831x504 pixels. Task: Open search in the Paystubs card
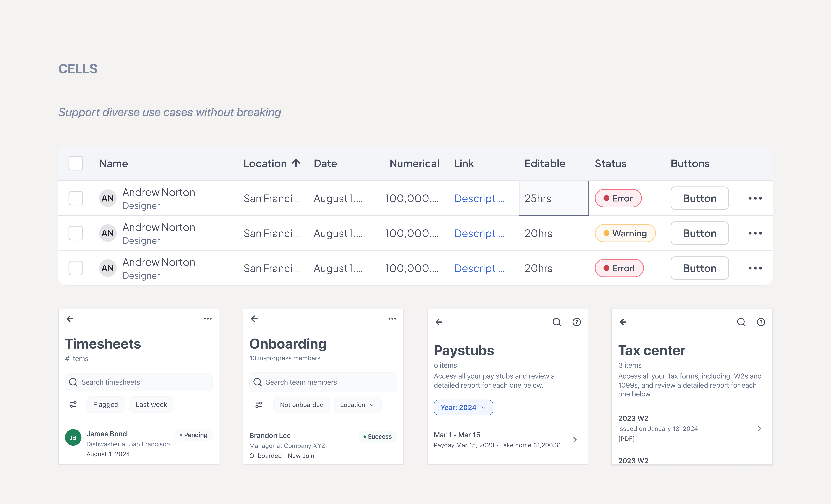click(557, 322)
